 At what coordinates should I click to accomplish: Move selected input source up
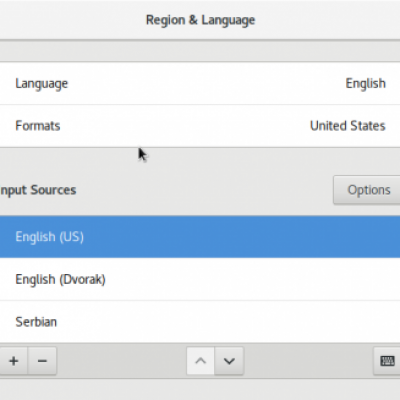[200, 361]
